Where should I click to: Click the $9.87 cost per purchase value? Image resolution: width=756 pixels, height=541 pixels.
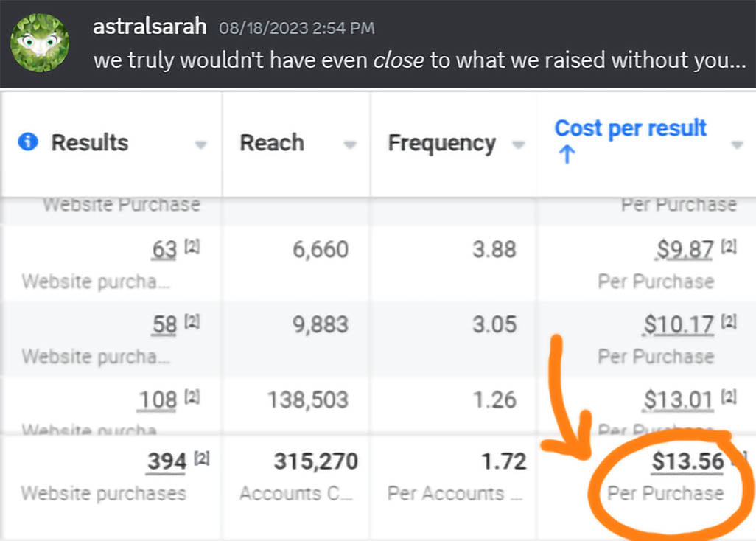(685, 250)
